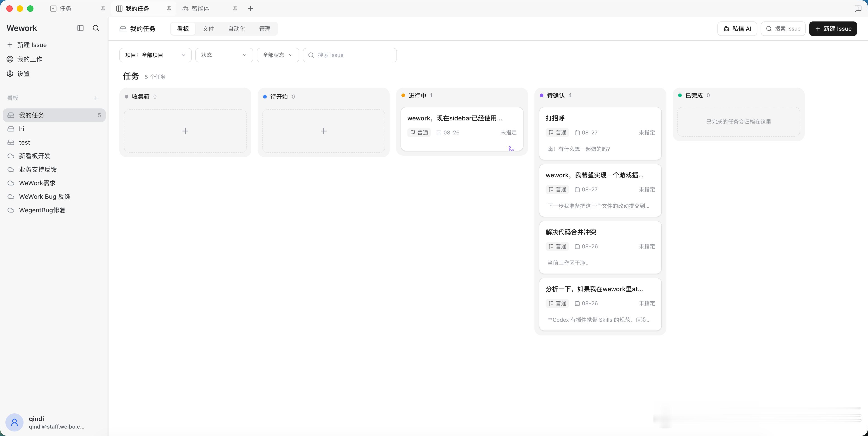Click the top-right 搜索 Issue button

pyautogui.click(x=783, y=29)
